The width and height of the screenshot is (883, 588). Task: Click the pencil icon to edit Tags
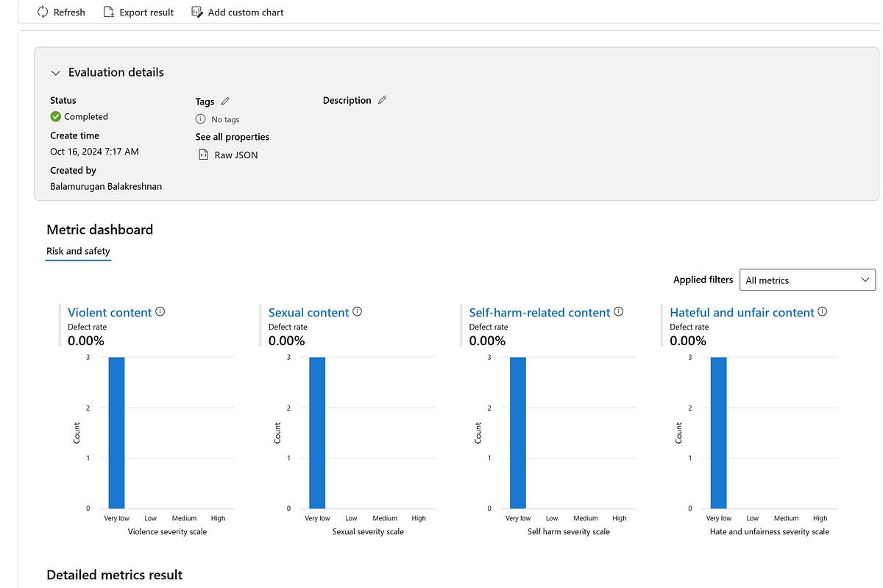[224, 101]
